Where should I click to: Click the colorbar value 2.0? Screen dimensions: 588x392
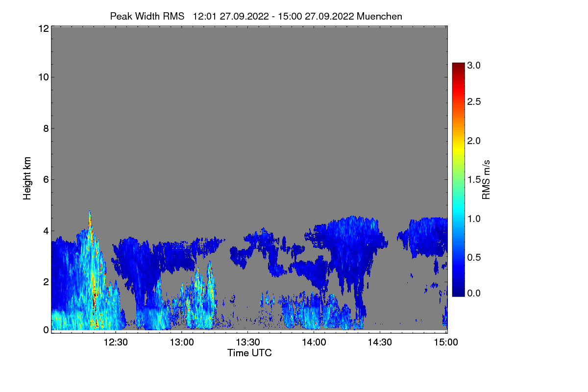(x=474, y=141)
